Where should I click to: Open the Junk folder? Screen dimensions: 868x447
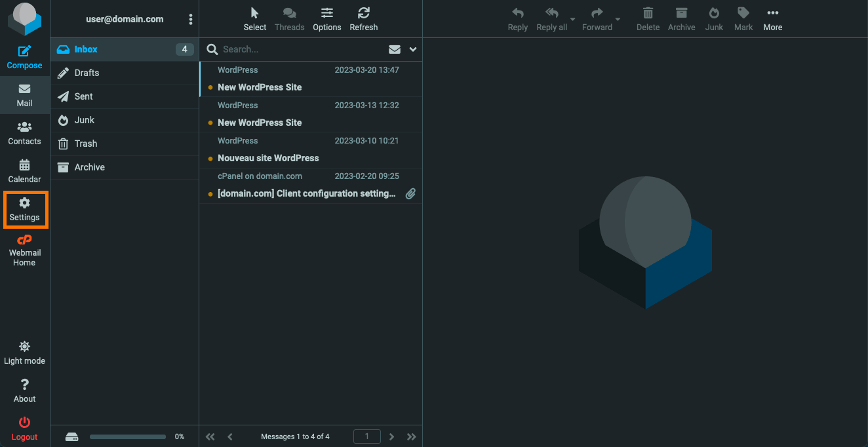tap(125, 120)
